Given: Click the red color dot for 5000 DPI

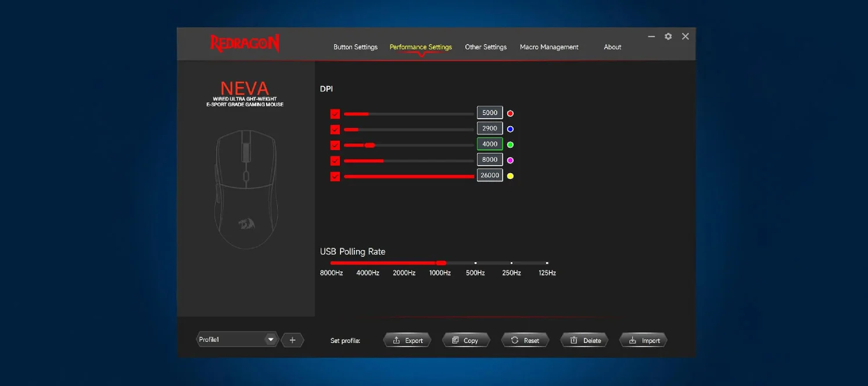Looking at the screenshot, I should 511,113.
